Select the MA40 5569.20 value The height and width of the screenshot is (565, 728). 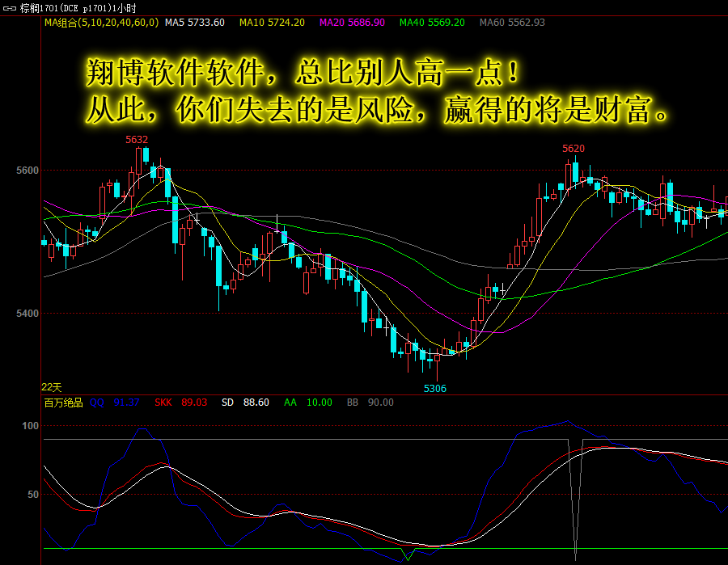click(432, 23)
